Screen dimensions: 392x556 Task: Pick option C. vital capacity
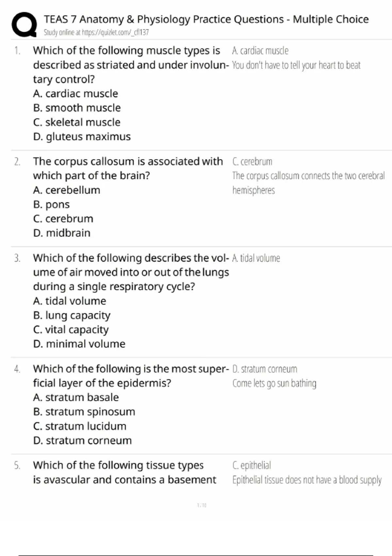coord(71,330)
